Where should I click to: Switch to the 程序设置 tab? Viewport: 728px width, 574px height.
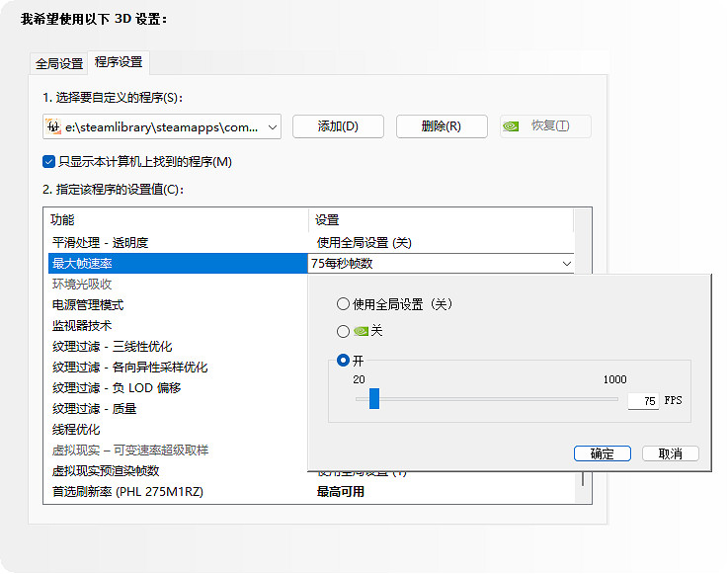119,62
